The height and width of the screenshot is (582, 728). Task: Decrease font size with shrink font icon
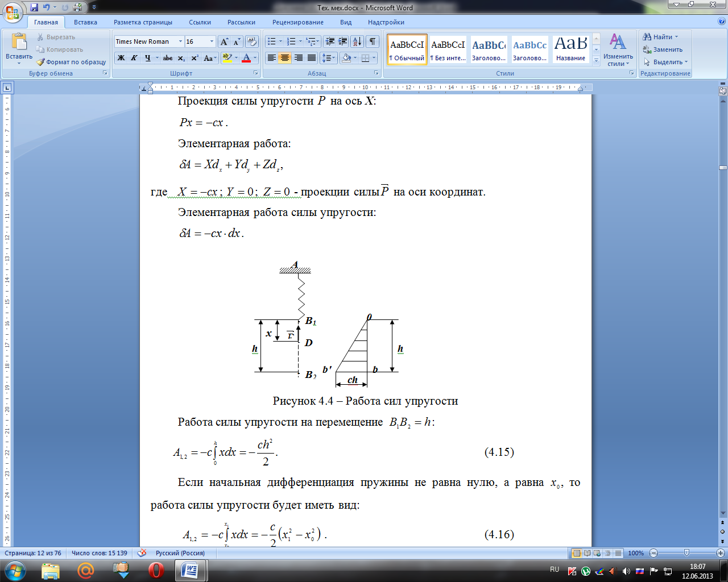point(237,41)
